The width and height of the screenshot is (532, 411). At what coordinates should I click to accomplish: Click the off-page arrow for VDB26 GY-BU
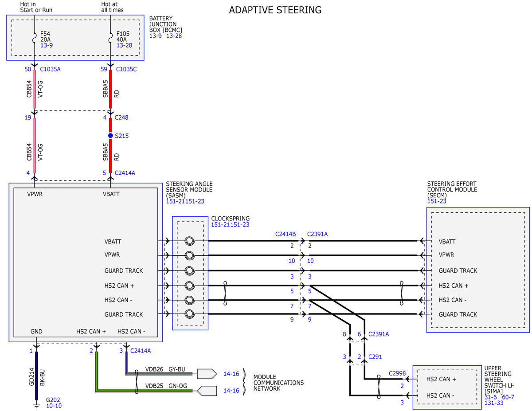[x=207, y=373]
